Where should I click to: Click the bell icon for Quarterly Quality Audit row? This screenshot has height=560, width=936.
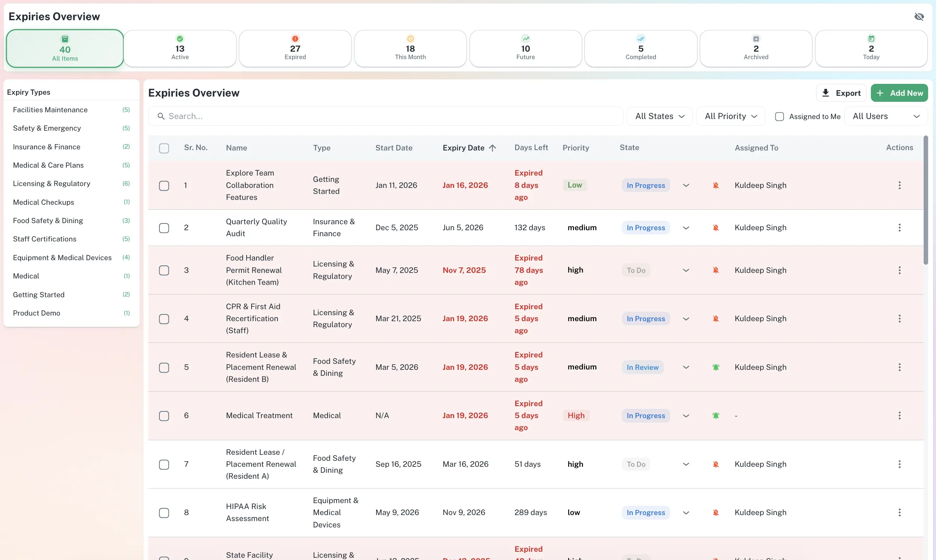[x=715, y=228]
